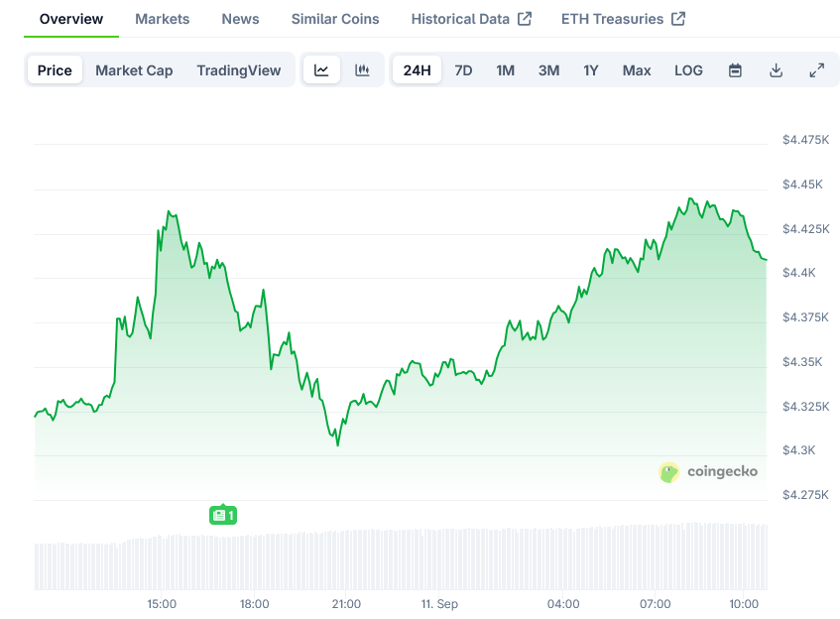Download chart data icon

(776, 70)
